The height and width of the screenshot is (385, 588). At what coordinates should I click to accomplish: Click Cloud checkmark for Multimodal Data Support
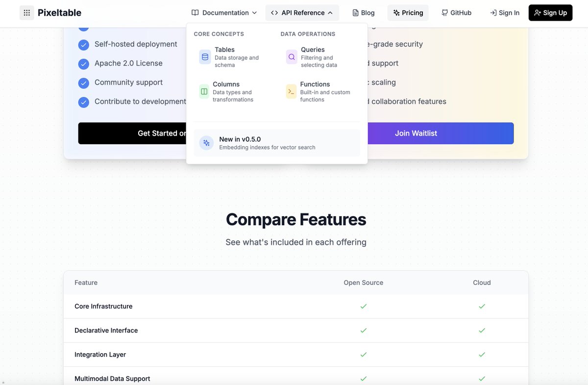tap(482, 379)
